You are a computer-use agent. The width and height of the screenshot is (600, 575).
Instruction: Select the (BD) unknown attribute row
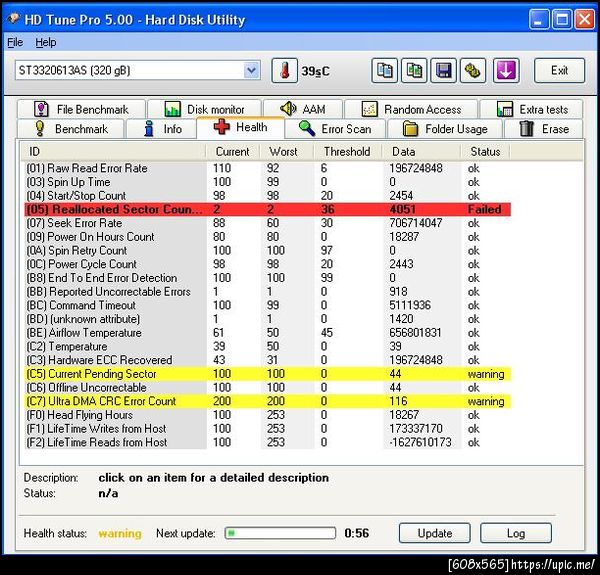pos(267,319)
